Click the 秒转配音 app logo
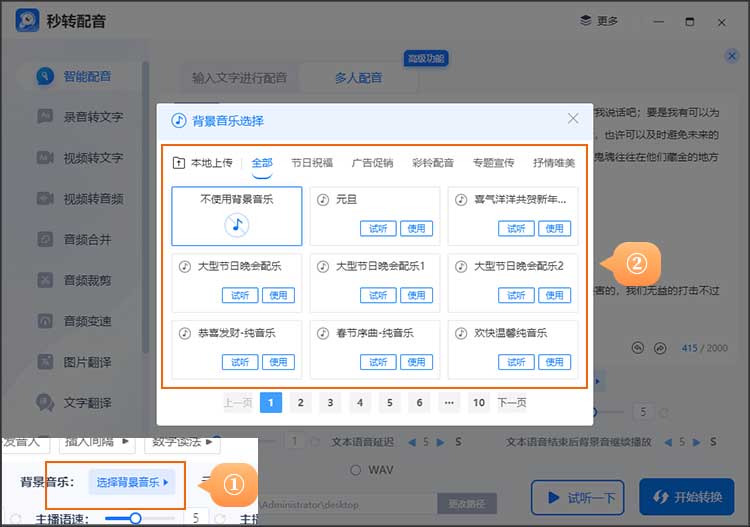 point(27,21)
